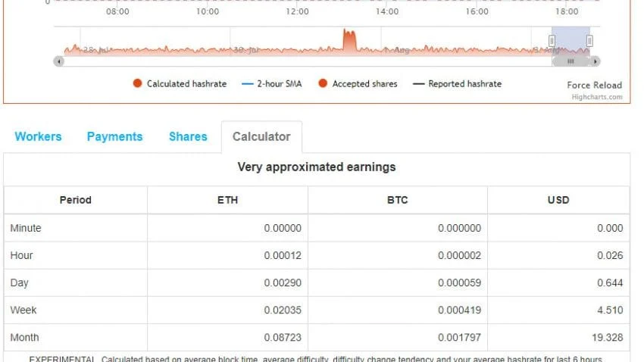Click the left range-selector handle

[x=552, y=41]
